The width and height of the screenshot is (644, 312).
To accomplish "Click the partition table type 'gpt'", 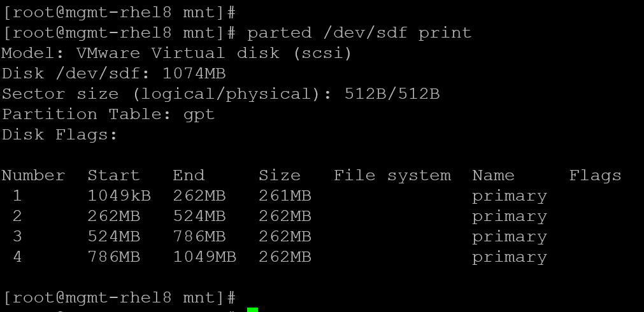I will point(198,115).
